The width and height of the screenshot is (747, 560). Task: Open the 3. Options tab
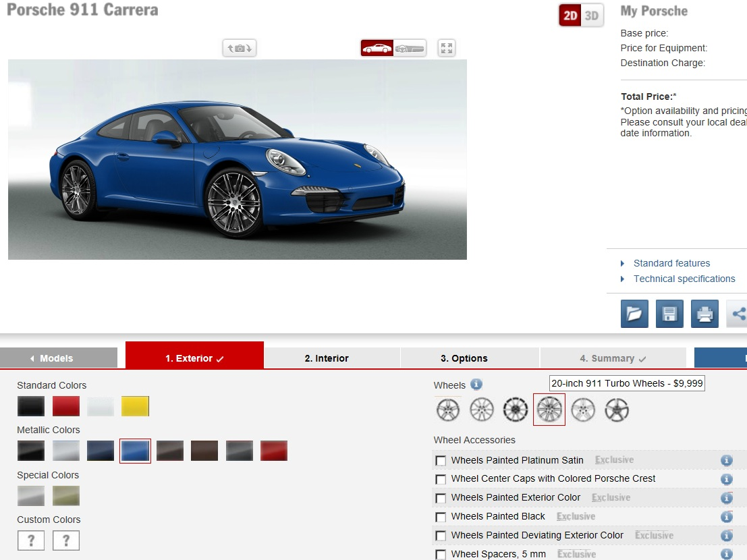[x=464, y=358]
